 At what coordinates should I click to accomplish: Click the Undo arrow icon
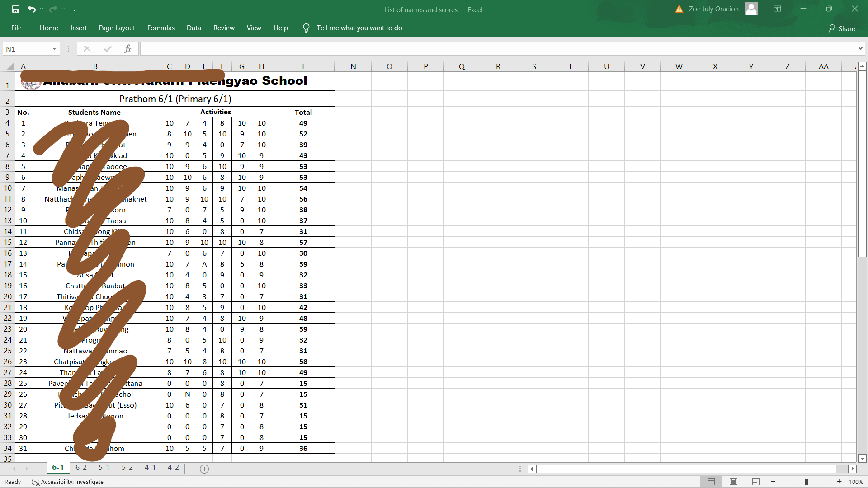coord(31,9)
